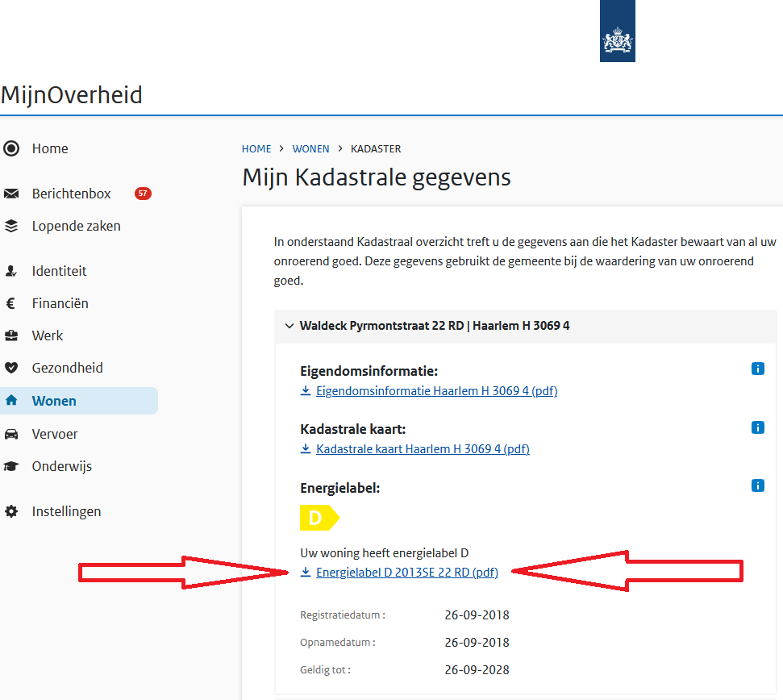Click the yellow energy label D badge

point(319,518)
